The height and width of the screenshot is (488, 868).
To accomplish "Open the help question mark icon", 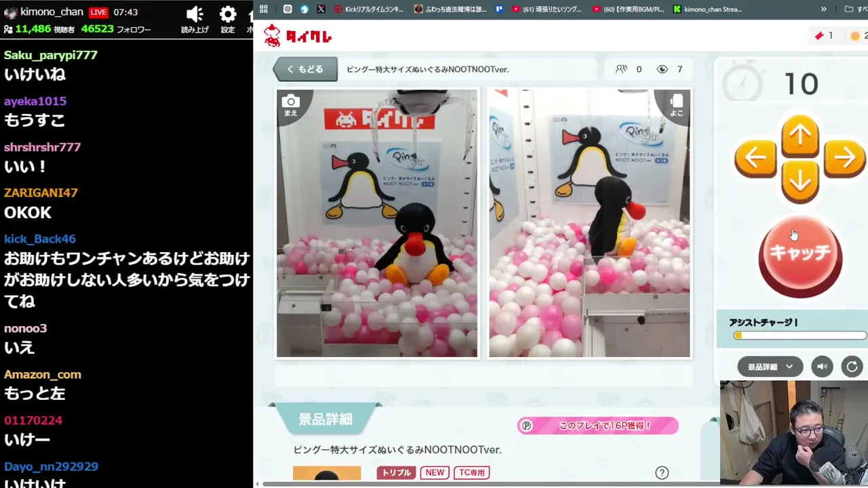I will [662, 473].
